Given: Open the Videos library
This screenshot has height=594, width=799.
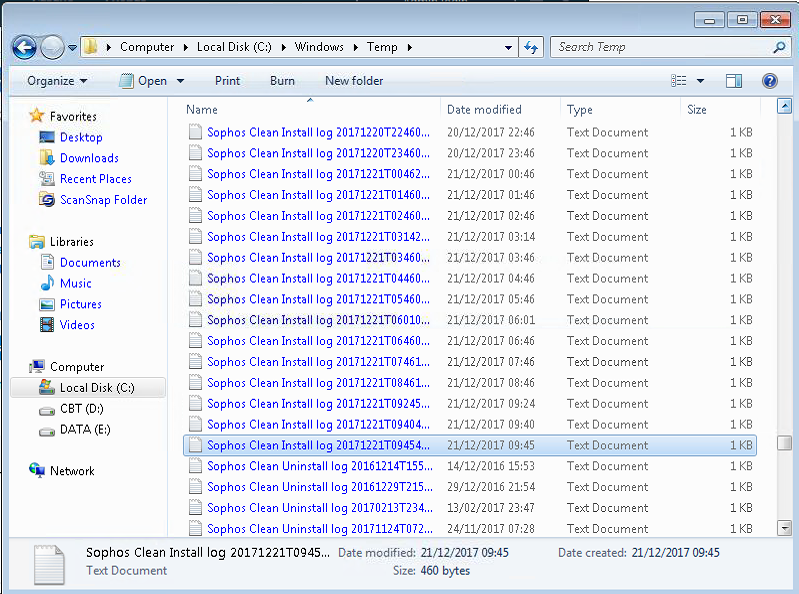Looking at the screenshot, I should click(77, 325).
